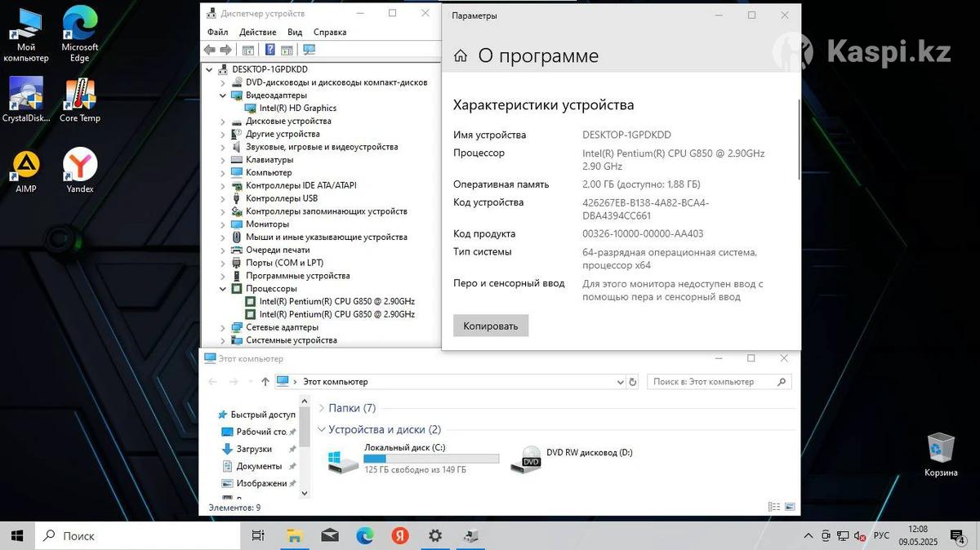Expand the Дисковые устройства node

[223, 121]
